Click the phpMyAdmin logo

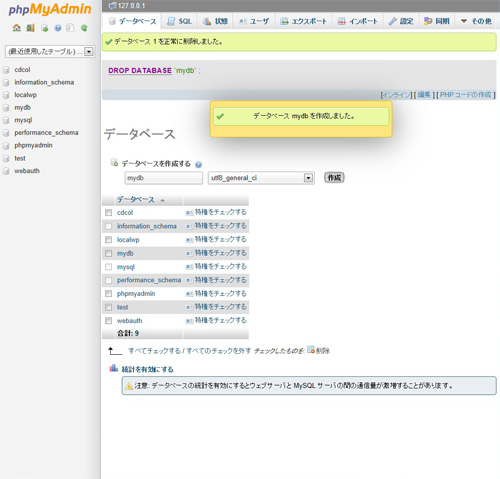pos(50,9)
